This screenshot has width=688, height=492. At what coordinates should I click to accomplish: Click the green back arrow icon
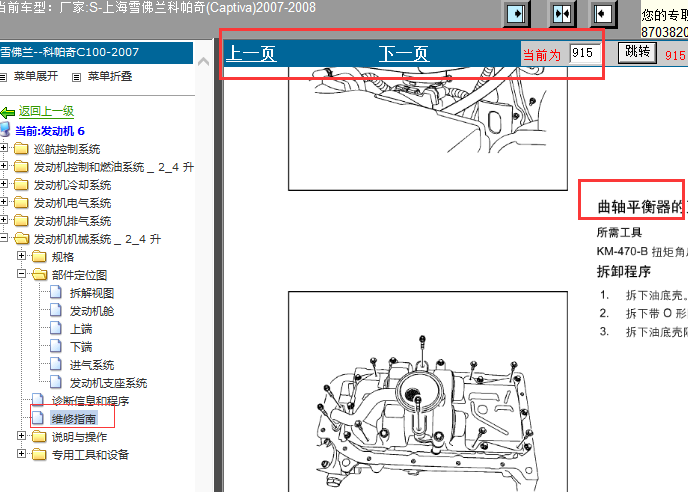pos(7,113)
